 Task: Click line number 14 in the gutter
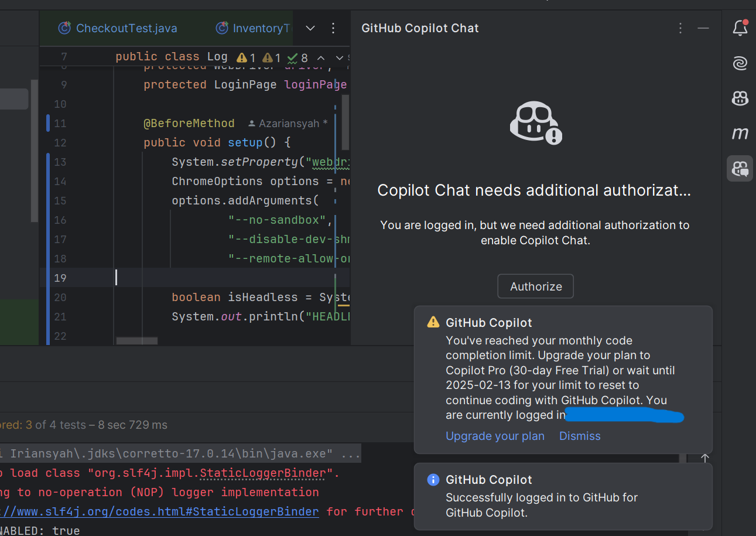pos(60,182)
